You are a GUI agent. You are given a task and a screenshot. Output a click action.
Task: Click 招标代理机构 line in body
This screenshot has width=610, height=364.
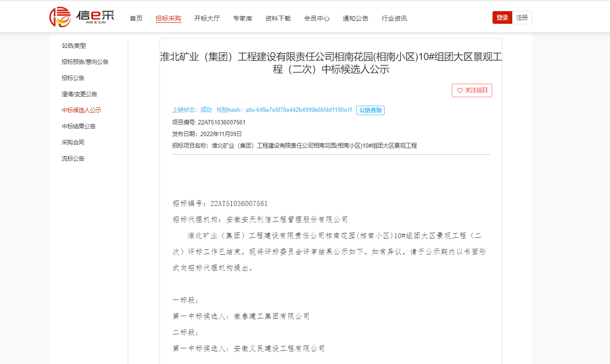[260, 220]
